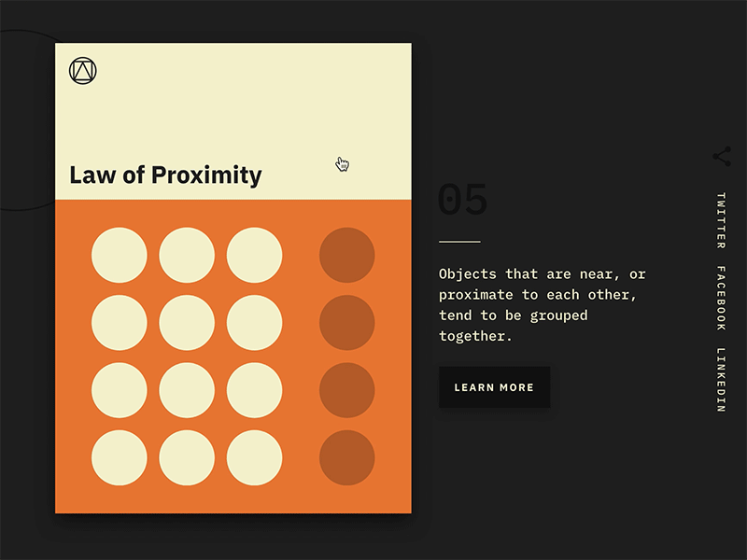Select the lowest dark orange circle in the column

pyautogui.click(x=346, y=455)
